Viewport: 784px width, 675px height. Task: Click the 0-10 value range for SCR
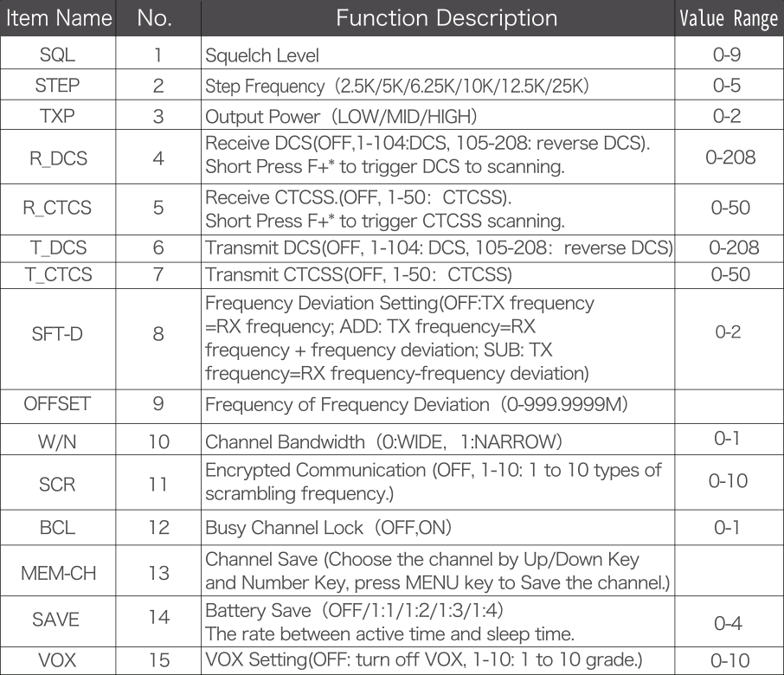[728, 481]
